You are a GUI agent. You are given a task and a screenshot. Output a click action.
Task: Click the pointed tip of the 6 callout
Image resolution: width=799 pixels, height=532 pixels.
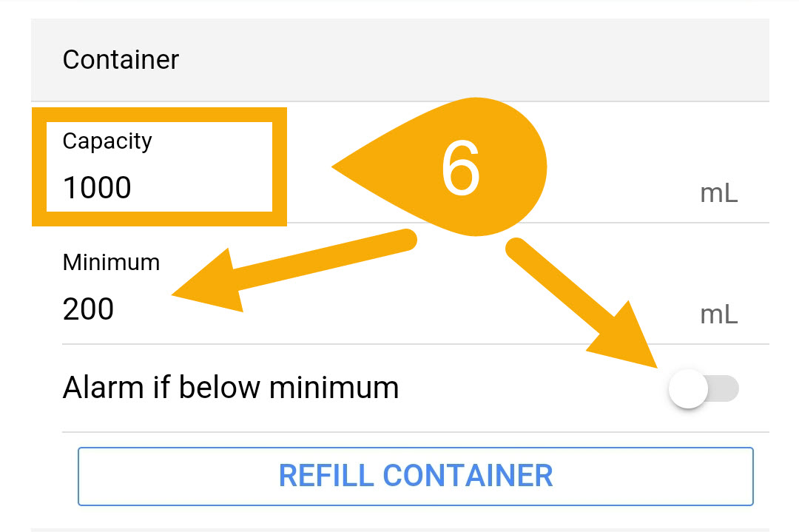337,168
